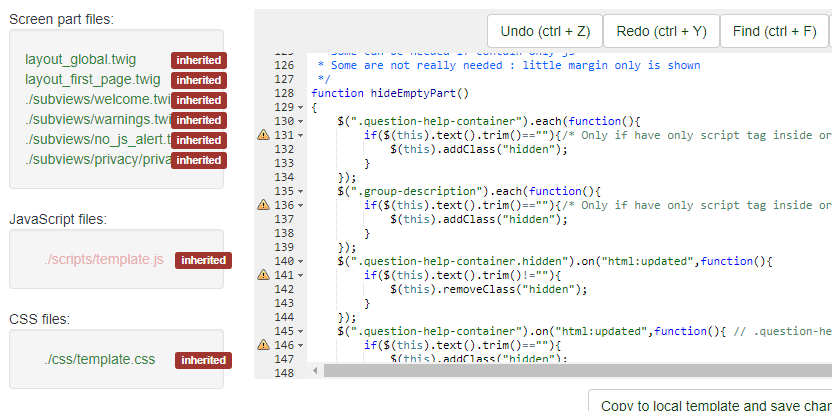Collapse the hideEmptyPart function at line 129
The height and width of the screenshot is (411, 832).
coord(301,107)
